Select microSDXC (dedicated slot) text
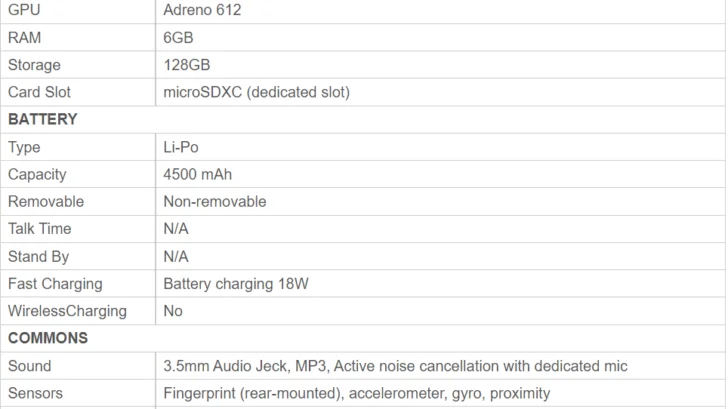728x409 pixels. (256, 92)
